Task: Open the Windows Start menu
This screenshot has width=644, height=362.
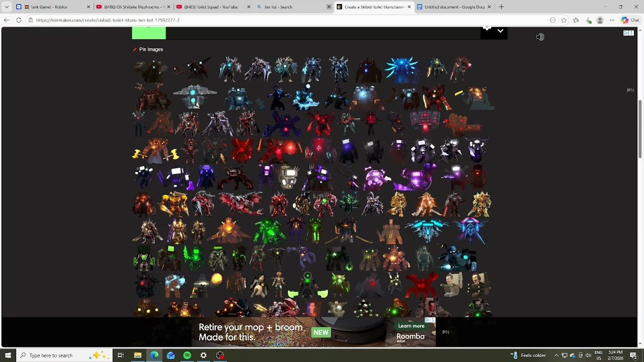Action: pos(8,355)
